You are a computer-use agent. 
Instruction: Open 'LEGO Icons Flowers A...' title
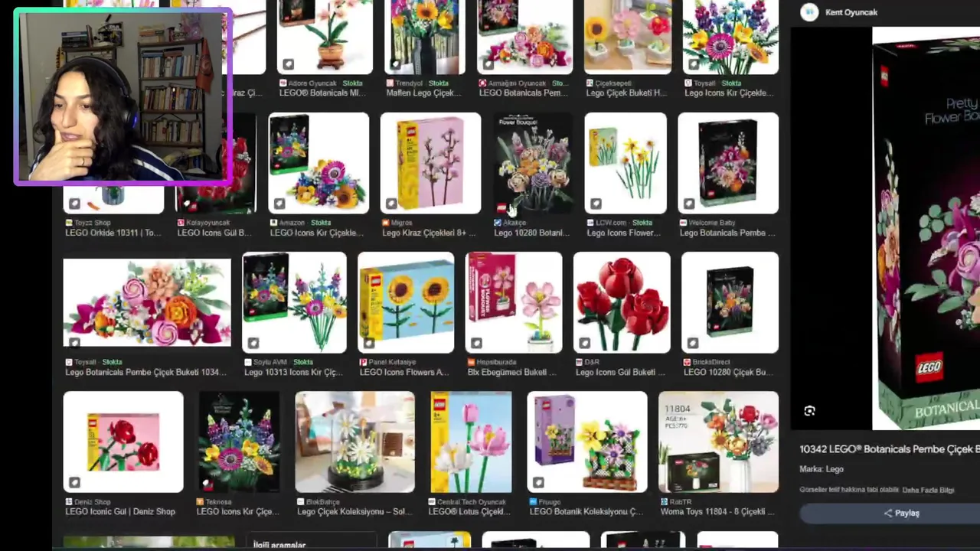404,372
